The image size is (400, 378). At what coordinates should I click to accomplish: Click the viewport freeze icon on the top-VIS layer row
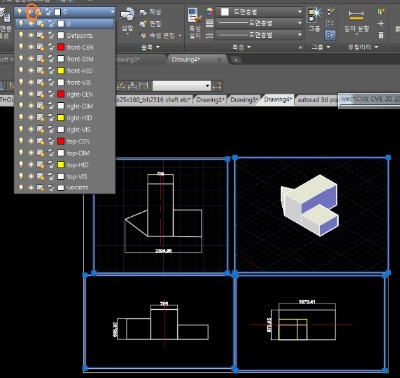[41, 177]
